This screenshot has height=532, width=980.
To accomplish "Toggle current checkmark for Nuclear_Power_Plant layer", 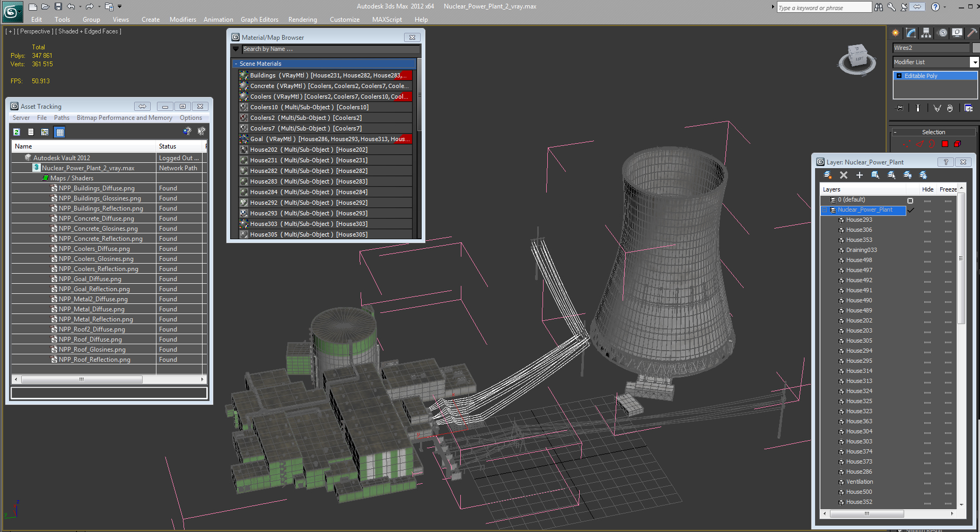I will [x=911, y=210].
